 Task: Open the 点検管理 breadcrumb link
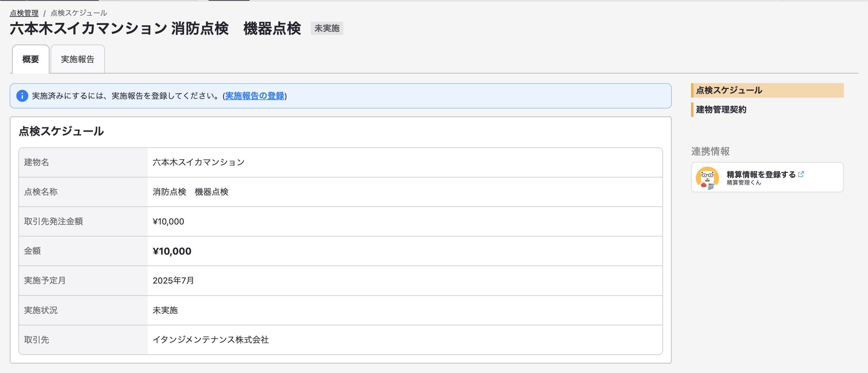point(24,13)
